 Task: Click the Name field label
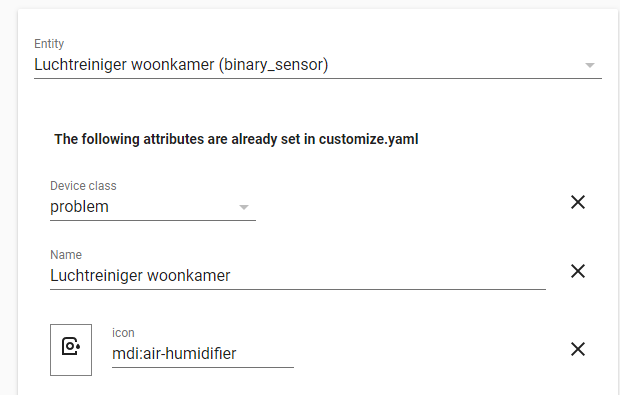(x=66, y=255)
